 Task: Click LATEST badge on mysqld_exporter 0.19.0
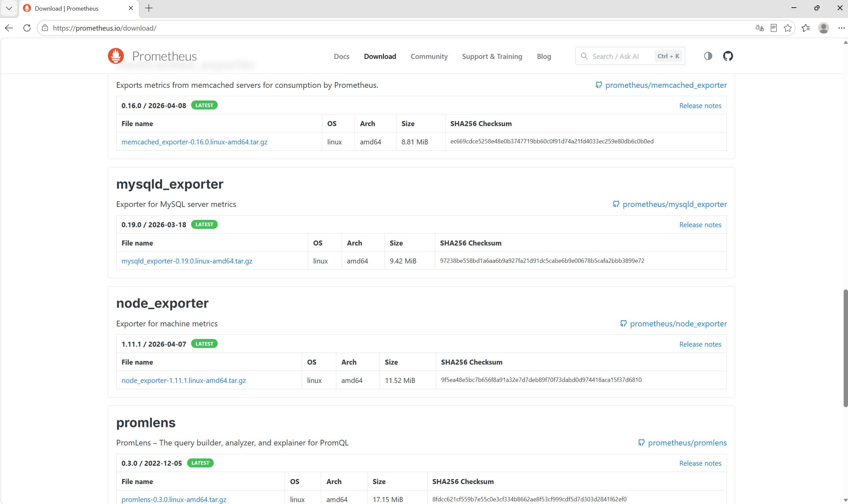point(204,225)
